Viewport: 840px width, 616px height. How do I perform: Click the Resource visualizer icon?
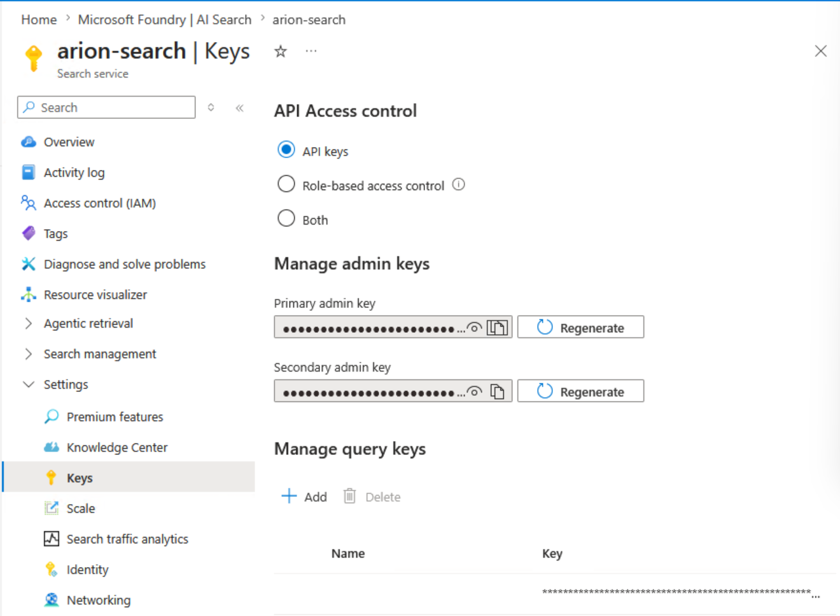(29, 295)
